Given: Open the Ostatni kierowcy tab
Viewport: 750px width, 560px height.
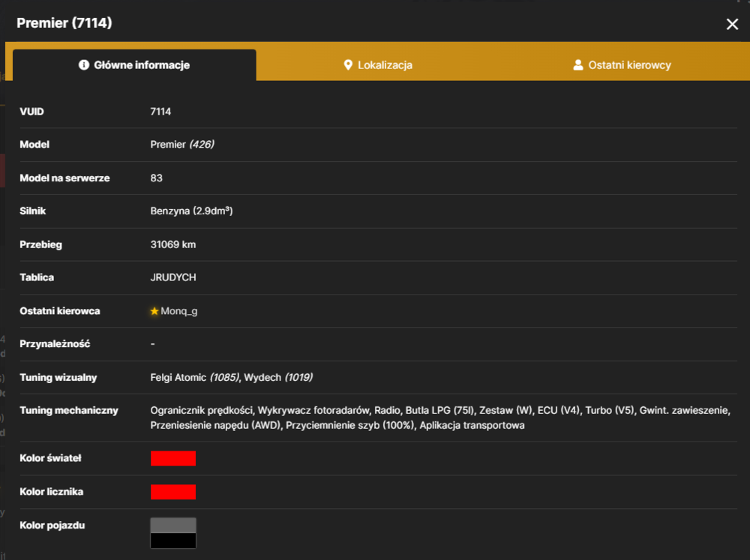Looking at the screenshot, I should (622, 65).
